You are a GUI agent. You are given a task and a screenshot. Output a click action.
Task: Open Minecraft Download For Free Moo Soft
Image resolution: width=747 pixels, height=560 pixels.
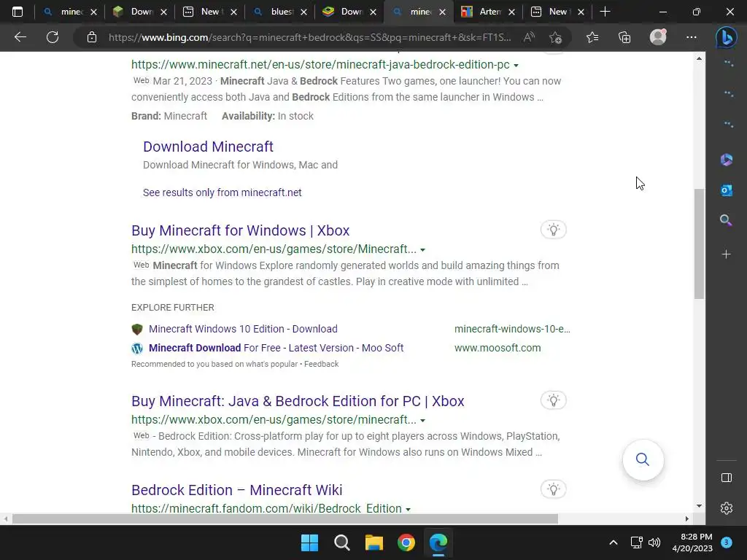tap(276, 348)
